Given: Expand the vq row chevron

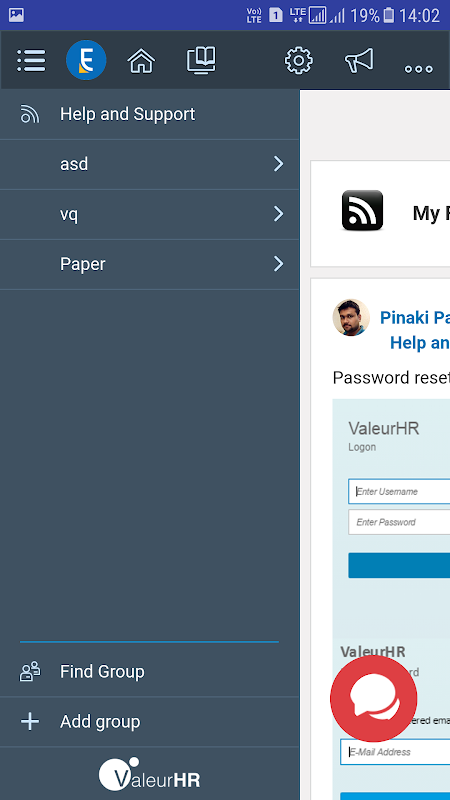Looking at the screenshot, I should (278, 214).
